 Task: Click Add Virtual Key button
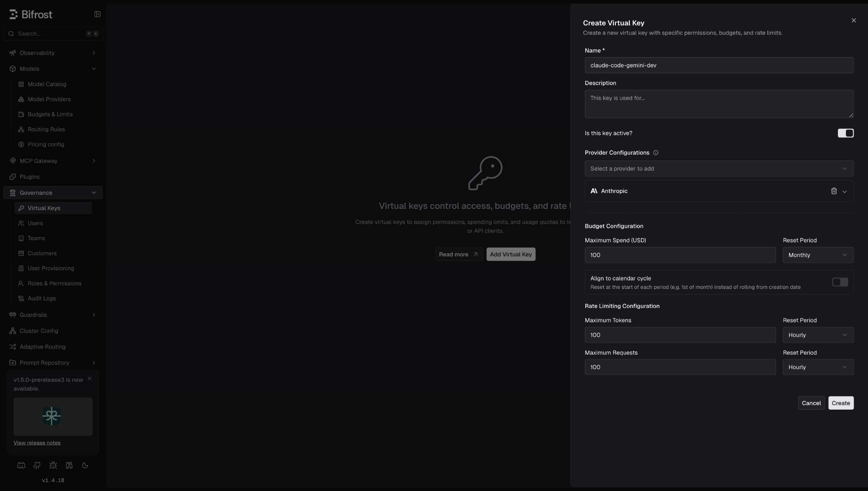click(511, 254)
